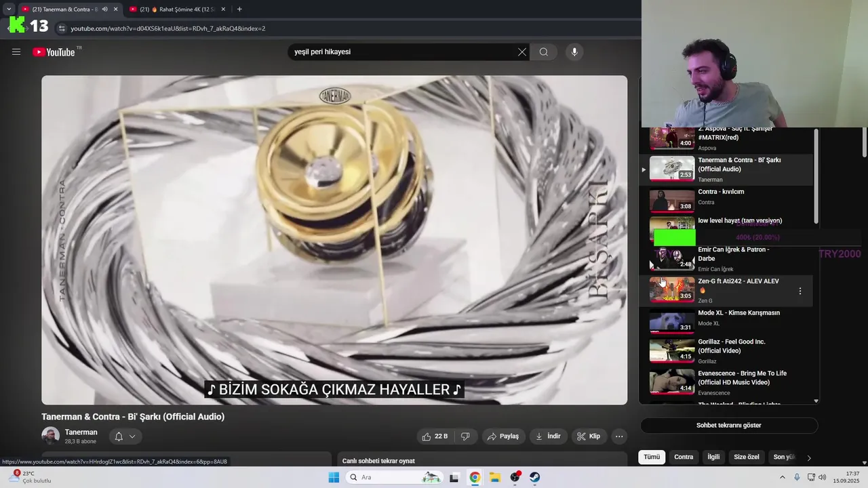Screen dimensions: 868x488
Task: Play Gorillaz - Feel Good Inc. from the playlist
Action: tap(727, 351)
